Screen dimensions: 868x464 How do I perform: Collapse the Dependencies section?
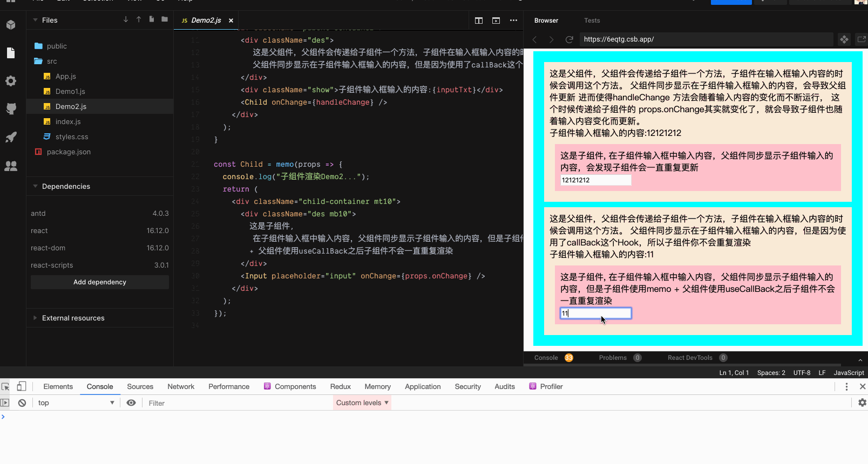coord(36,186)
